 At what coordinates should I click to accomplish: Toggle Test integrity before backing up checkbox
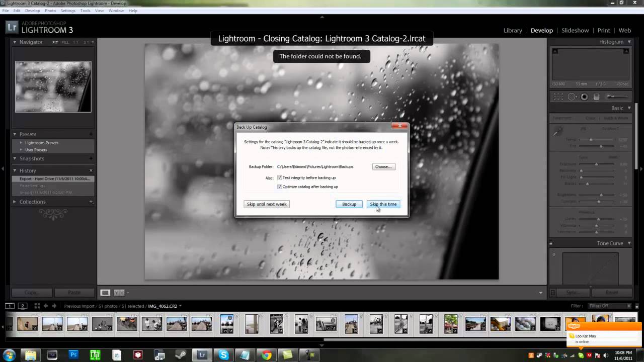click(279, 177)
